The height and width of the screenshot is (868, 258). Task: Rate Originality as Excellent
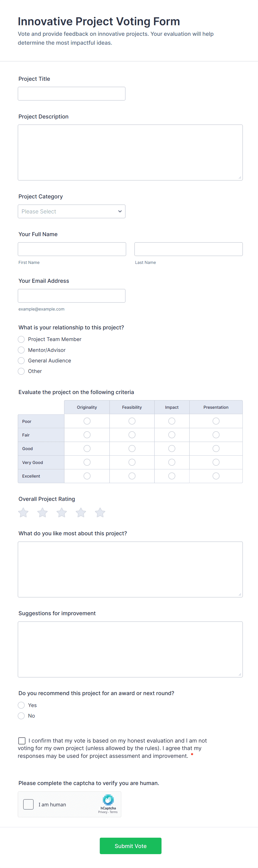(87, 476)
